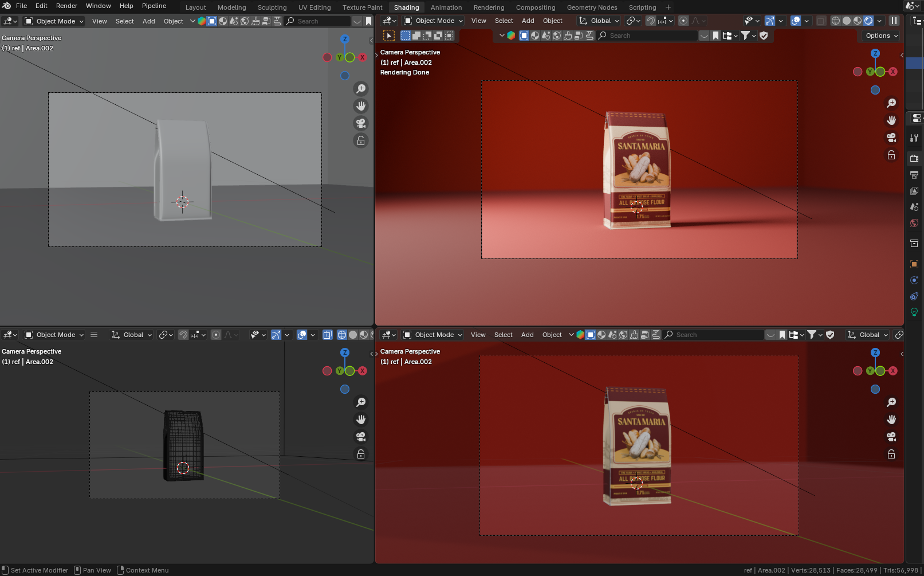Open the View menu in top-left viewport
Image resolution: width=924 pixels, height=576 pixels.
point(100,21)
